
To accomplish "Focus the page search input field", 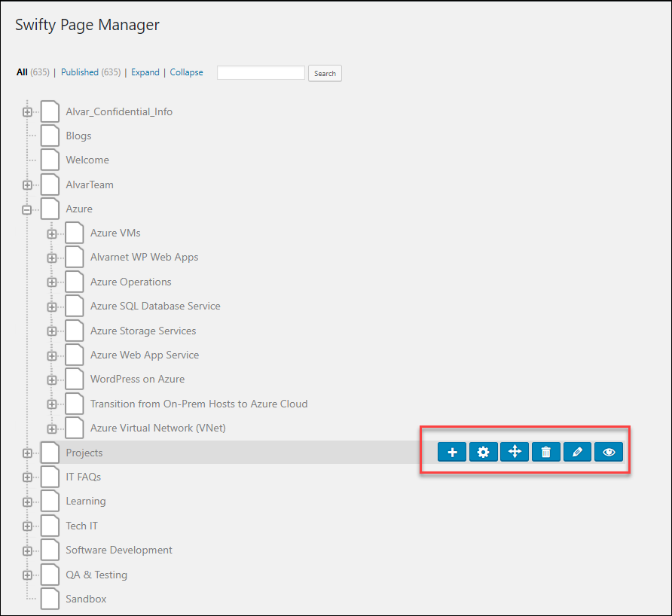I will (x=261, y=73).
